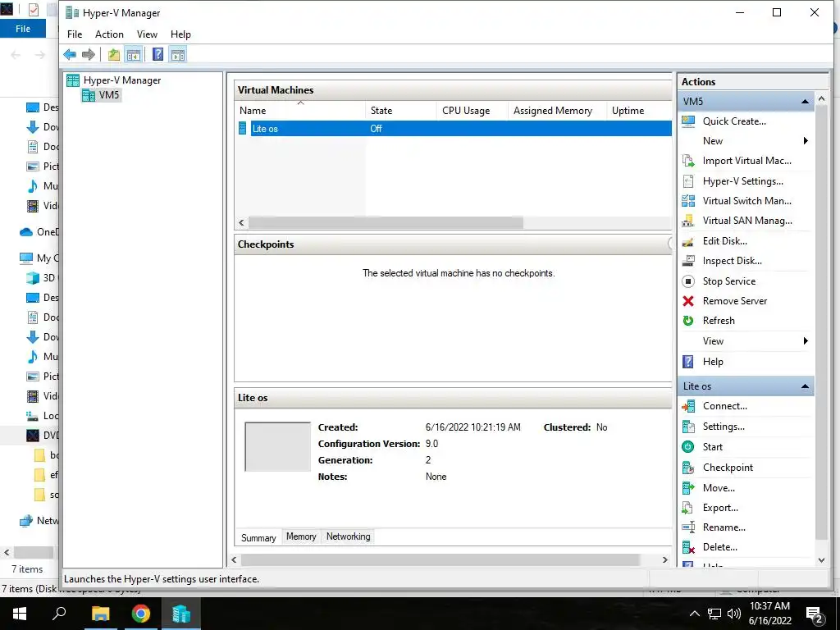Sort by Uptime column header
Viewport: 840px width, 630px height.
pos(639,111)
